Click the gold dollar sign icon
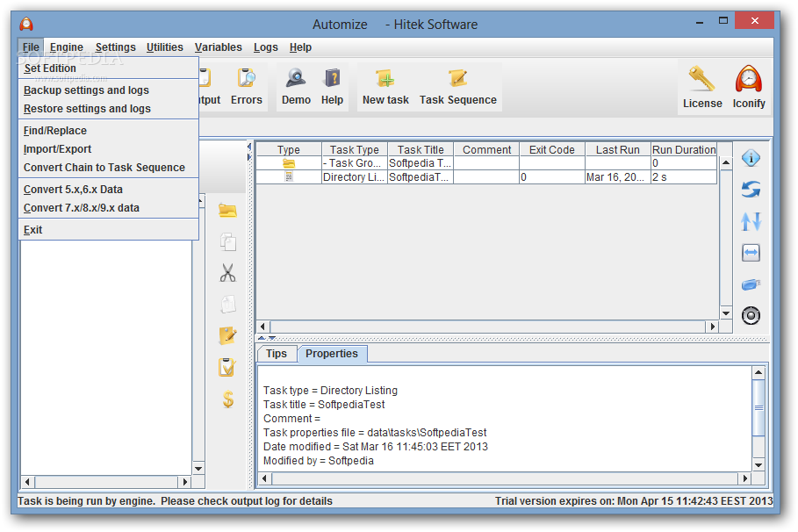 [x=228, y=399]
